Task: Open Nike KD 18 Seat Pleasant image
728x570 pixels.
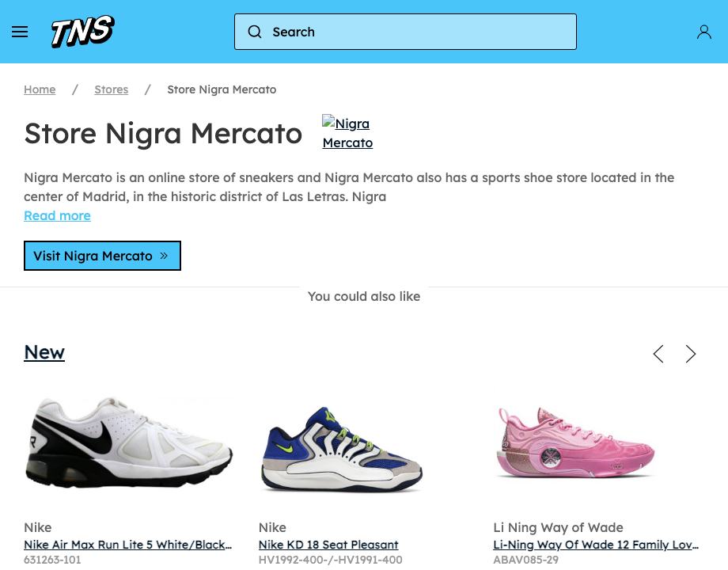Action: pos(342,448)
